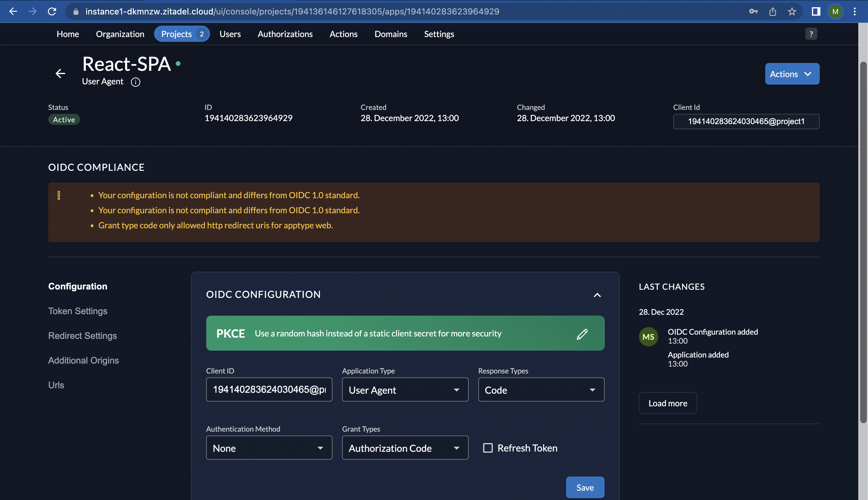Click the info icon next to User Agent
Viewport: 868px width, 500px height.
click(135, 82)
